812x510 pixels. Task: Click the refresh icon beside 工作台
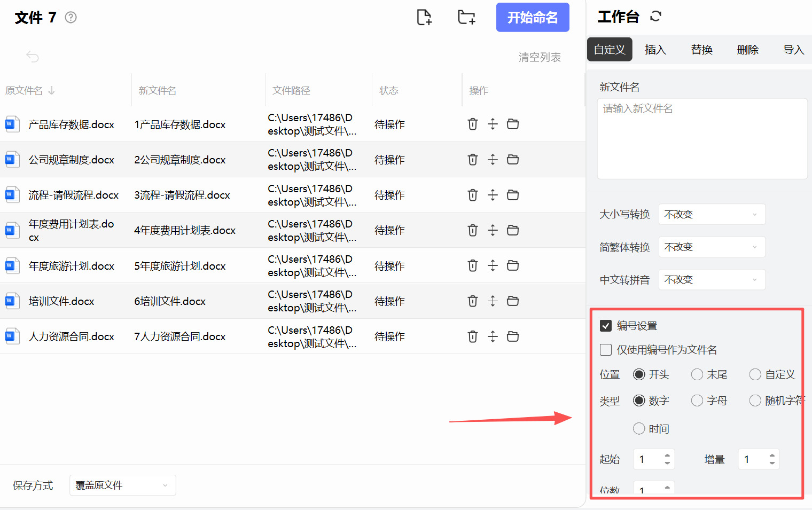pyautogui.click(x=655, y=17)
